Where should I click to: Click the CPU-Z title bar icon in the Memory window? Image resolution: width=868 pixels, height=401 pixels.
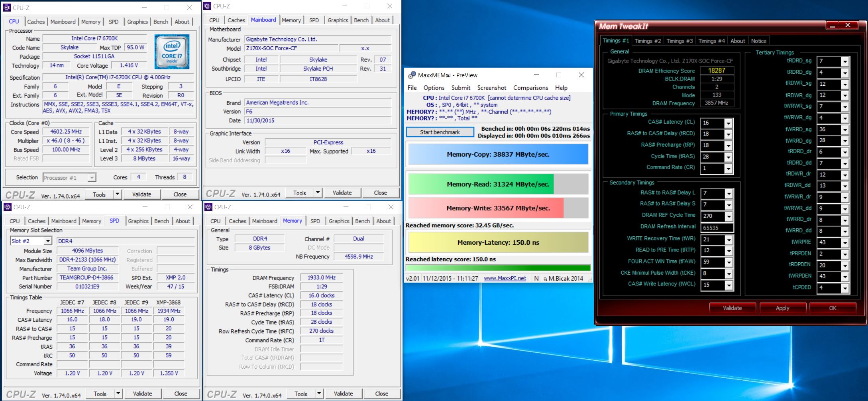tap(208, 207)
